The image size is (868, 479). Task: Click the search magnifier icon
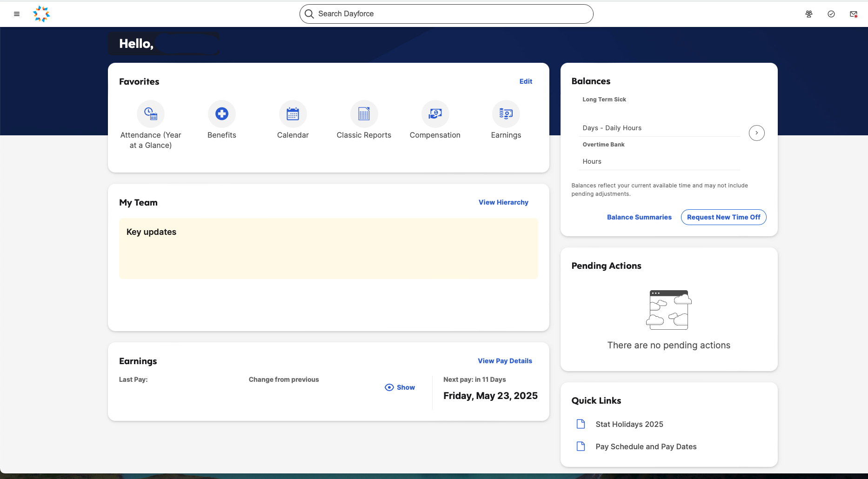(309, 14)
